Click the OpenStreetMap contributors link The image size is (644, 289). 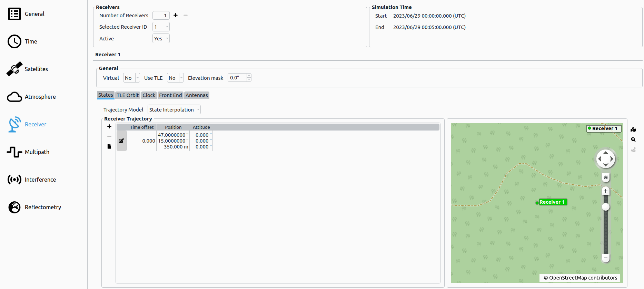coord(580,278)
